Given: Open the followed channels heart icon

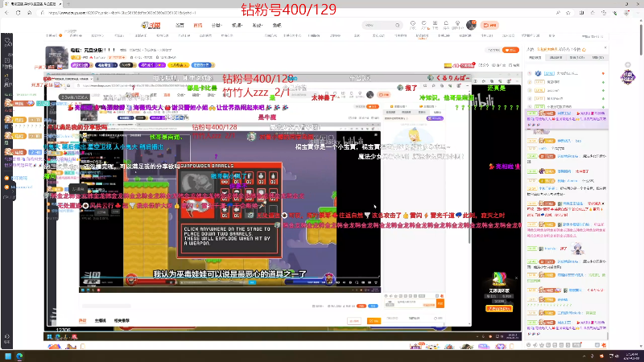Looking at the screenshot, I should tap(424, 25).
